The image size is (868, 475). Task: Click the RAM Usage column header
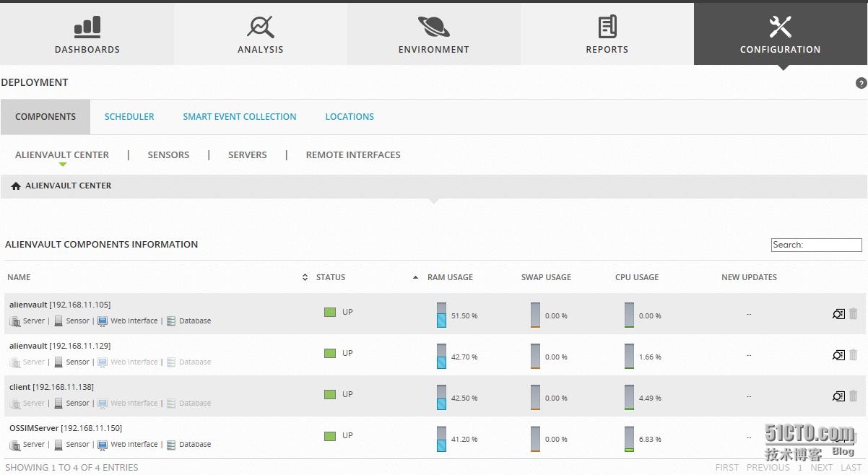[450, 277]
